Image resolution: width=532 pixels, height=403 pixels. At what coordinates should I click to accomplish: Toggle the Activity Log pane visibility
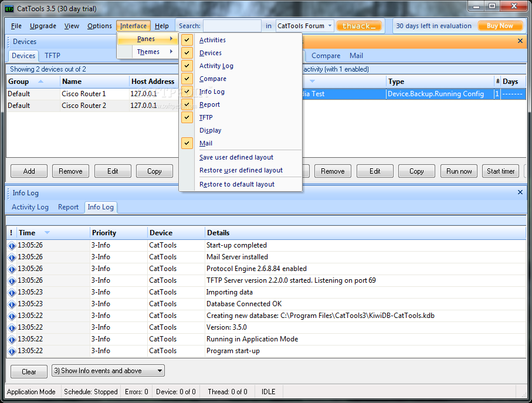pos(187,66)
